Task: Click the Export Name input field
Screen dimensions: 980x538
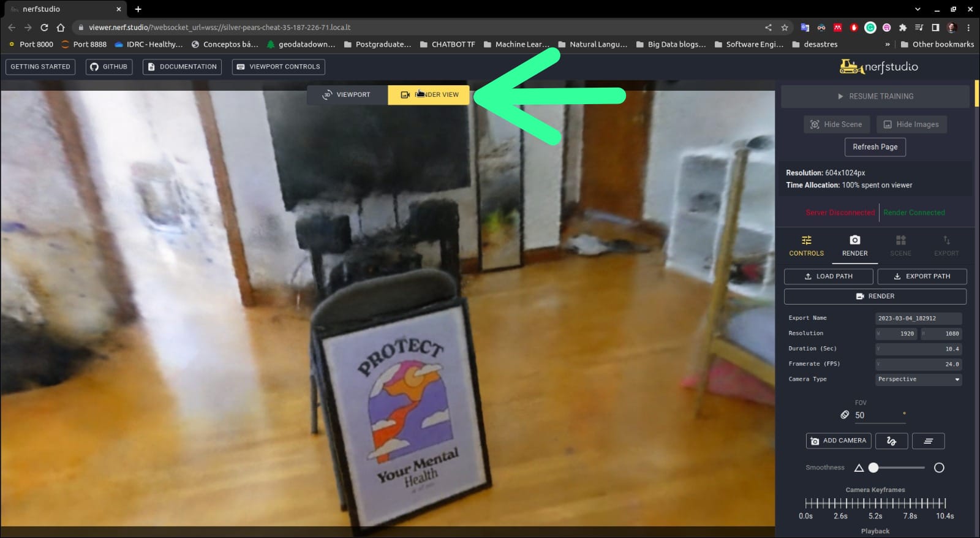Action: pos(918,319)
